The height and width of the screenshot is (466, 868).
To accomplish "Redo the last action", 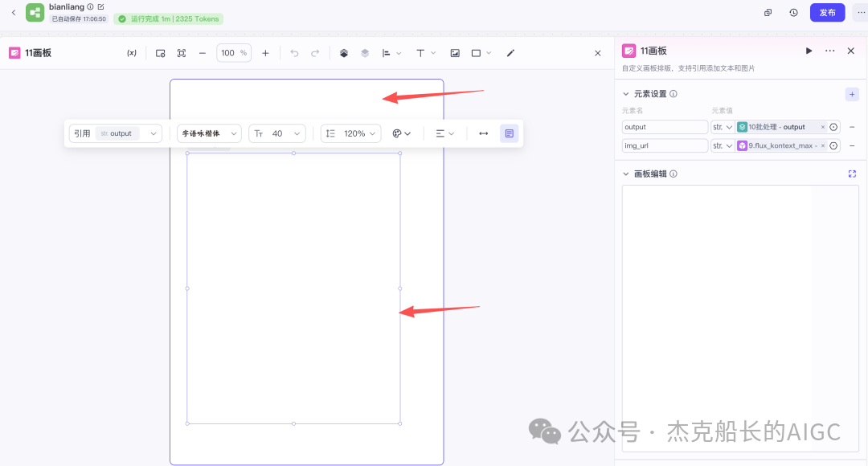I will 315,53.
